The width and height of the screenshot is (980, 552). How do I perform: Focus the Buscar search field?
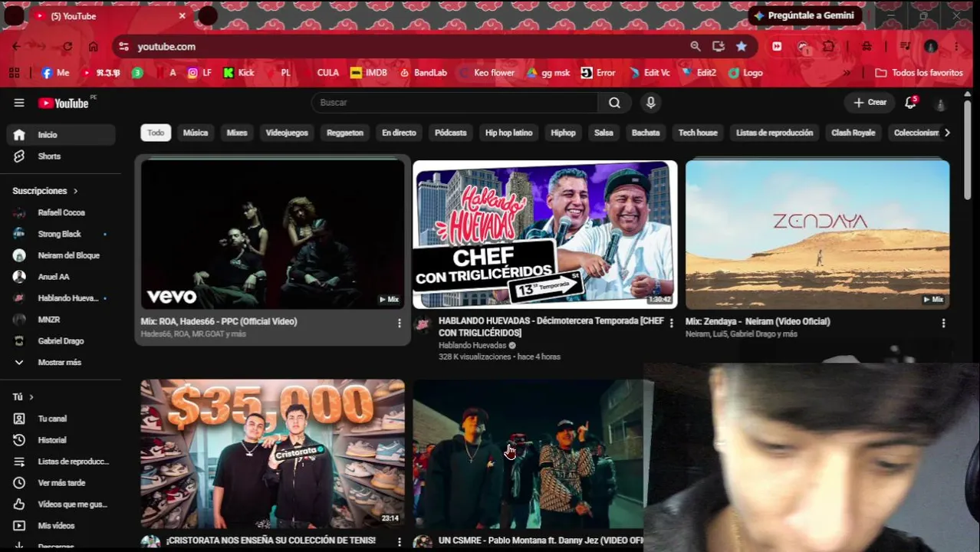454,103
